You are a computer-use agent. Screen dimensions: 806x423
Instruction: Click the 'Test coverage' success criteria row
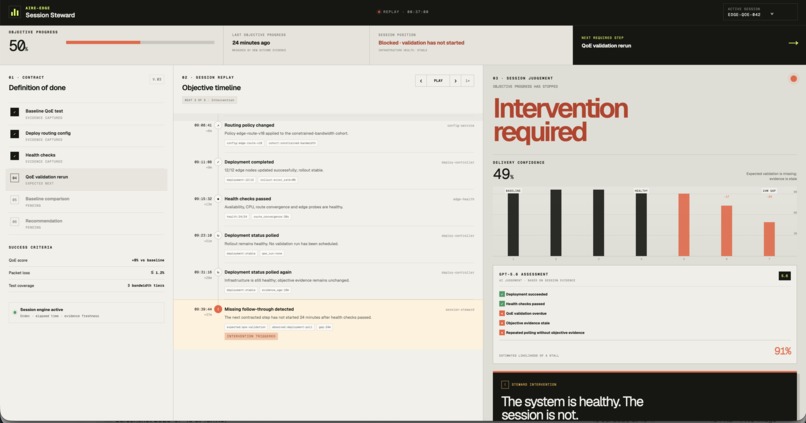86,286
